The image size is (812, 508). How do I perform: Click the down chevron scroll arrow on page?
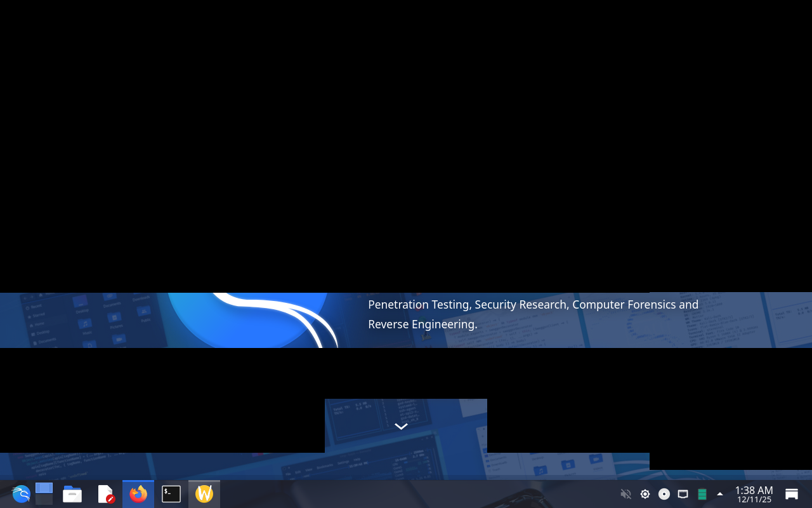pos(401,427)
